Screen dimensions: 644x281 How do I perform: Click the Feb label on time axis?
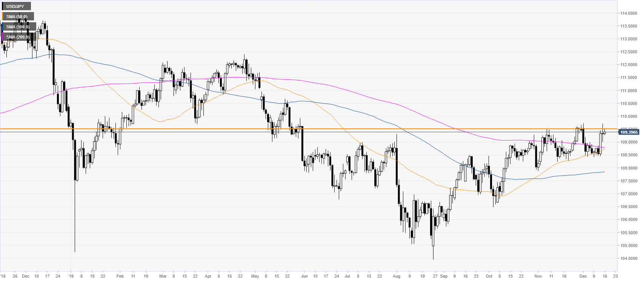tap(120, 276)
